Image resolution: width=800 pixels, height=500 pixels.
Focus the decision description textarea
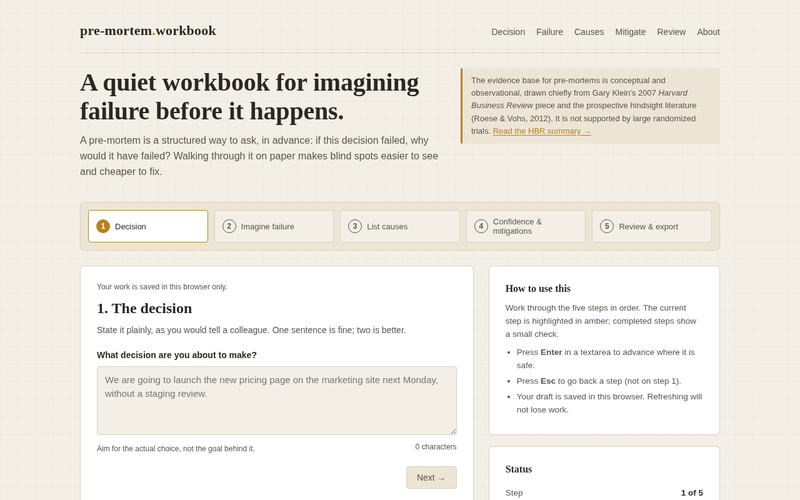(x=277, y=401)
